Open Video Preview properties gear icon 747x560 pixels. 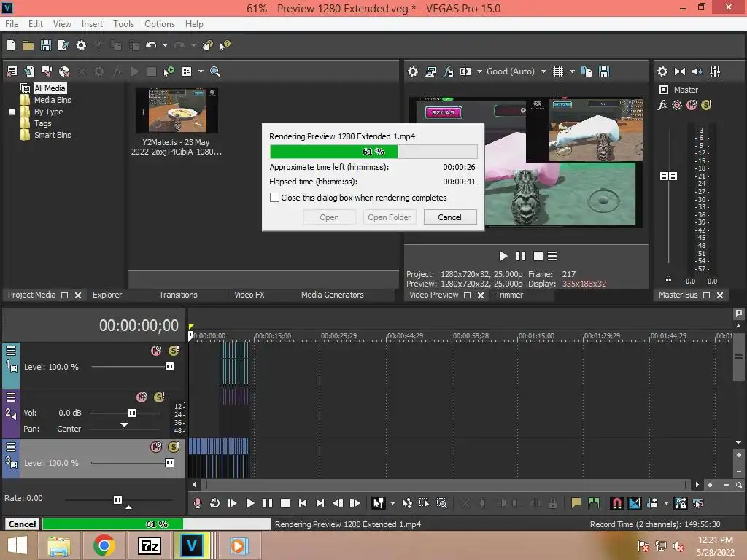pyautogui.click(x=413, y=71)
